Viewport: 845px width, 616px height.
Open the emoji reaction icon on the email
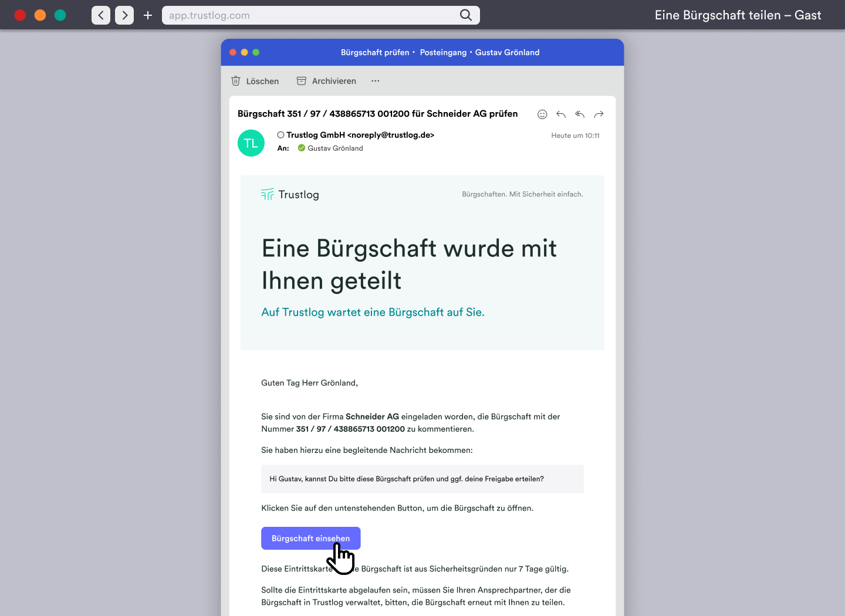[x=542, y=114]
